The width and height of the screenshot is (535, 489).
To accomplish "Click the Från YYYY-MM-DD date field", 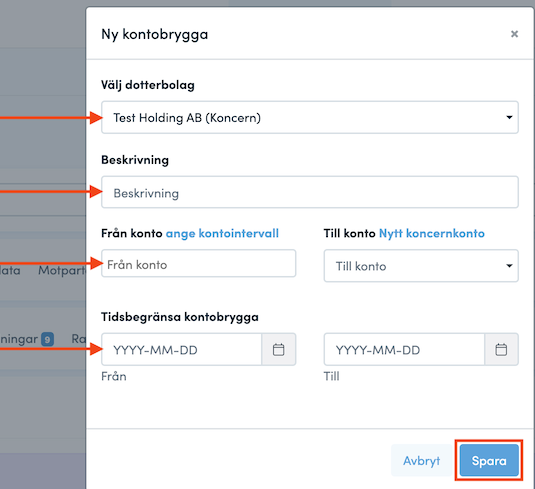I will [x=182, y=349].
